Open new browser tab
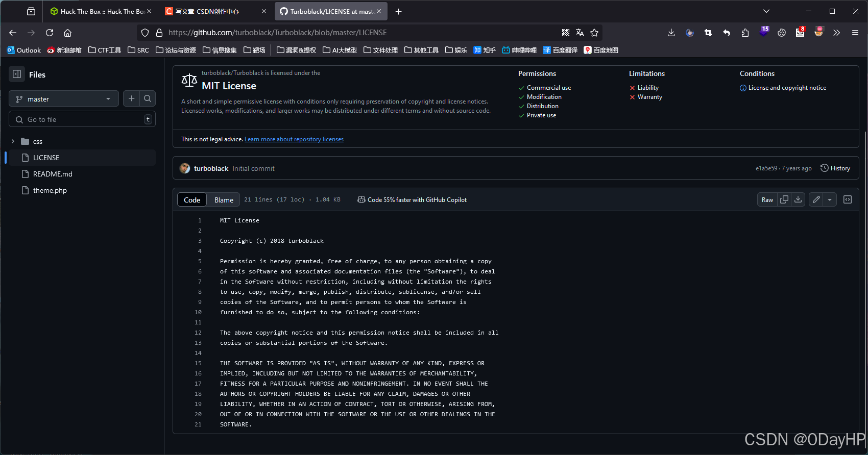868x455 pixels. pos(399,11)
